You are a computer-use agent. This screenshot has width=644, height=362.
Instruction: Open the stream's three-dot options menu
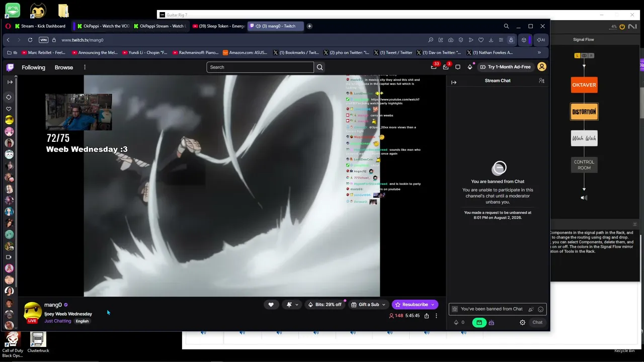436,316
